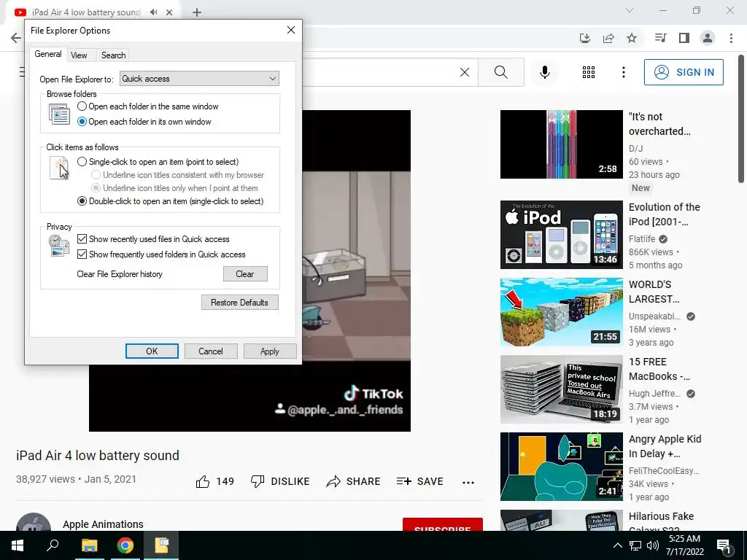Click the Restore Defaults button

pos(239,303)
